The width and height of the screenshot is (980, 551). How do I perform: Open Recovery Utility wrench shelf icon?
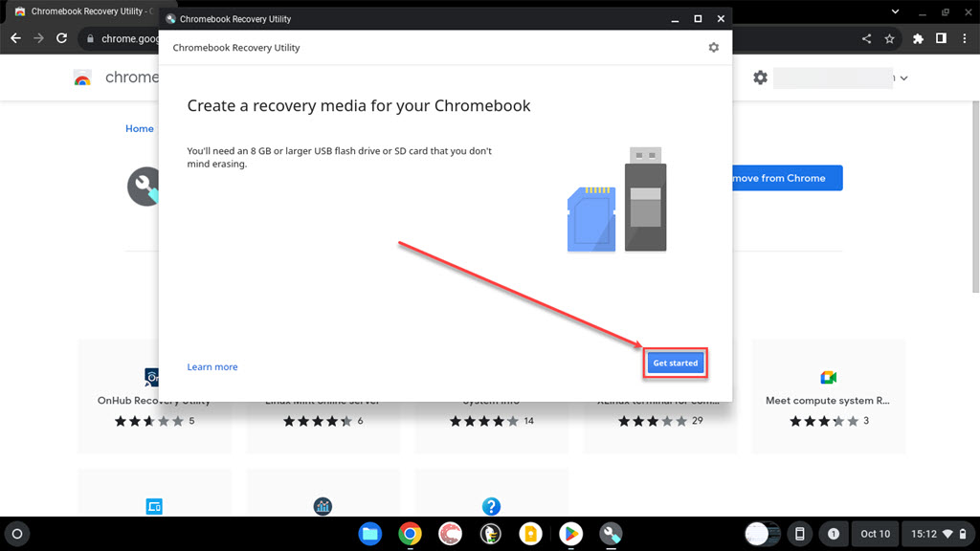pyautogui.click(x=611, y=534)
